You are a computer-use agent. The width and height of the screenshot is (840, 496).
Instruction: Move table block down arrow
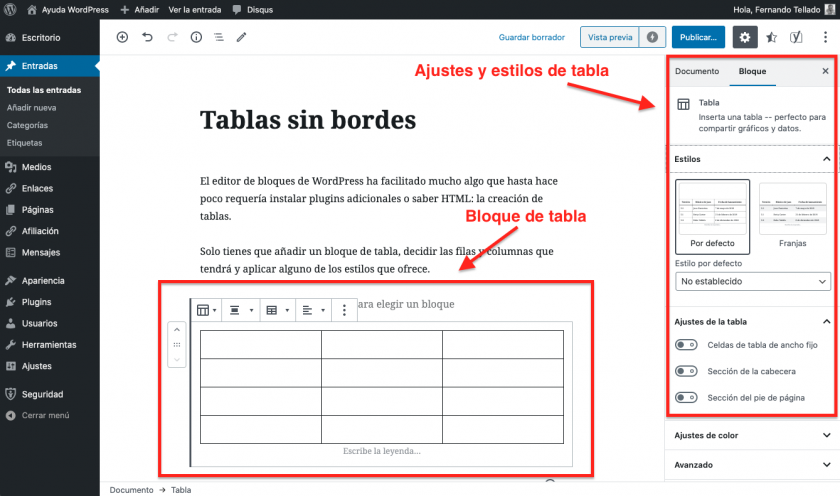(x=177, y=359)
